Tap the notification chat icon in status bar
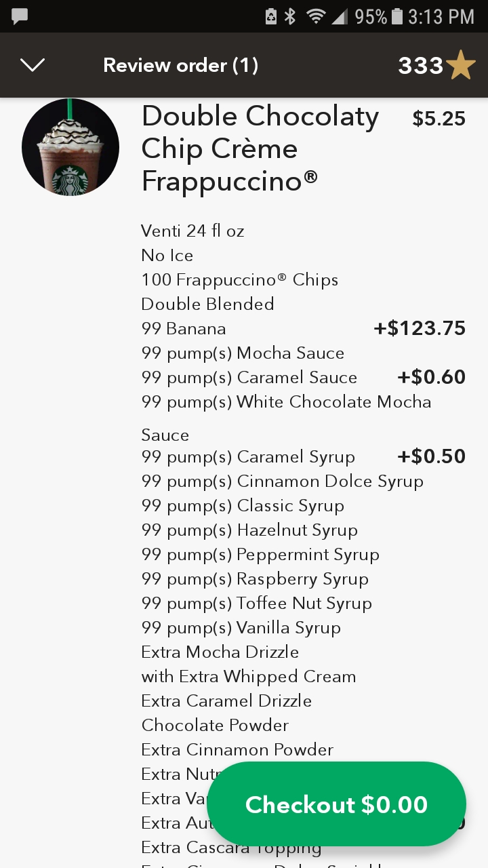This screenshot has height=868, width=488. 20,16
